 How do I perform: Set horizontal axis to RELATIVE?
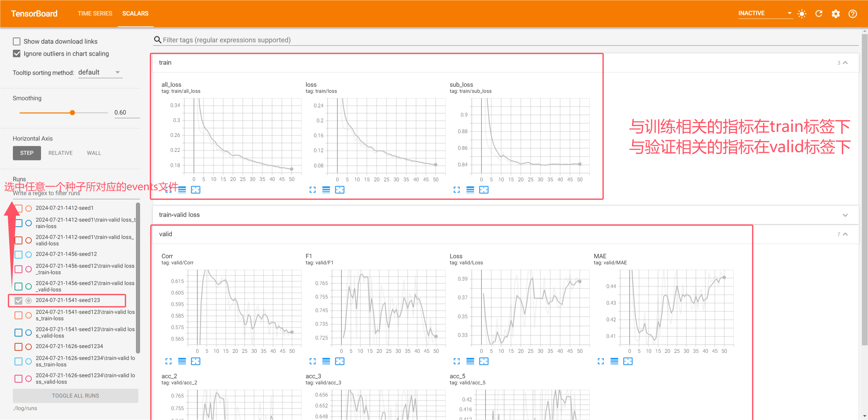(60, 153)
